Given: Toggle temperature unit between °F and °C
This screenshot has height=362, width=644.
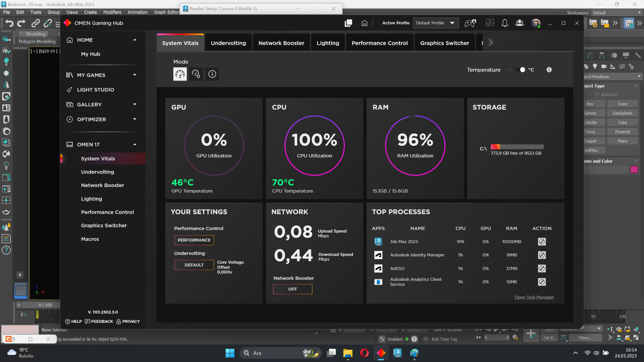Looking at the screenshot, I should point(521,70).
